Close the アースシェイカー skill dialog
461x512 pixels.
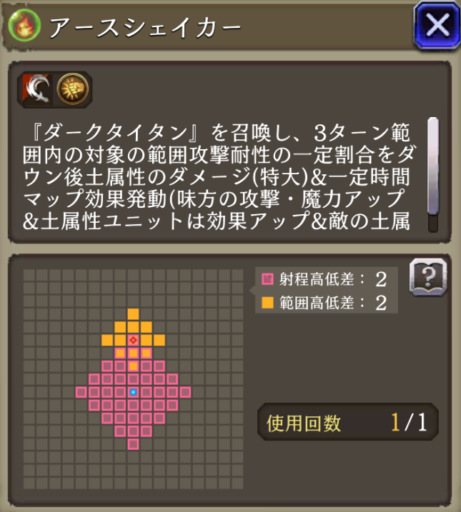(437, 25)
